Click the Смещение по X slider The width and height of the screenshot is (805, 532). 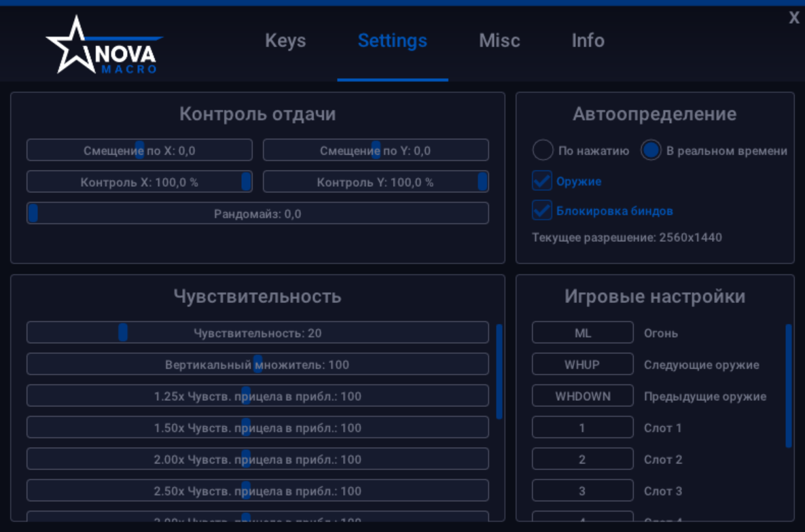[x=140, y=150]
